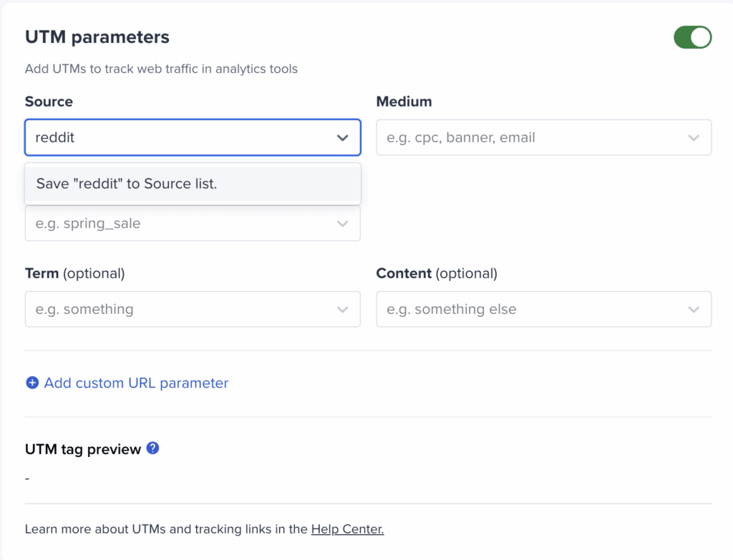Expand the spring_sale campaign dropdown chevron

tap(342, 223)
